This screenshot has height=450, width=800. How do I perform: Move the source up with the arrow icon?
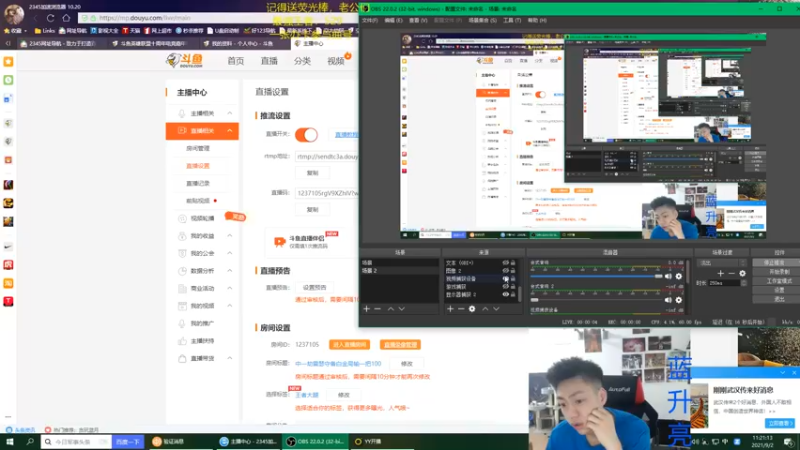[x=485, y=309]
